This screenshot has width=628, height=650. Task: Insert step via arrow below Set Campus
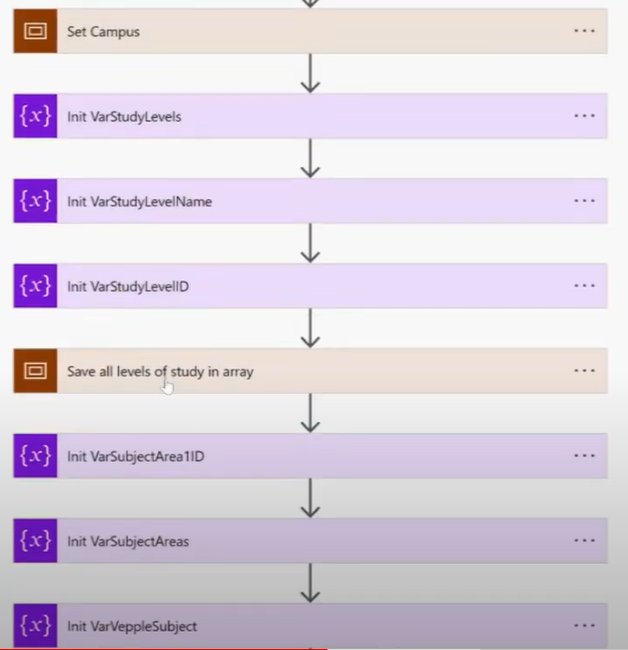coord(310,73)
